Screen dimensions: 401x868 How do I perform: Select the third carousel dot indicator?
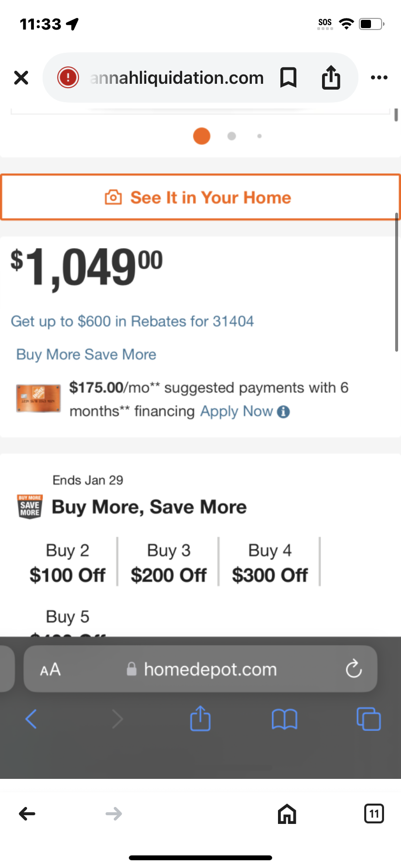(x=260, y=136)
